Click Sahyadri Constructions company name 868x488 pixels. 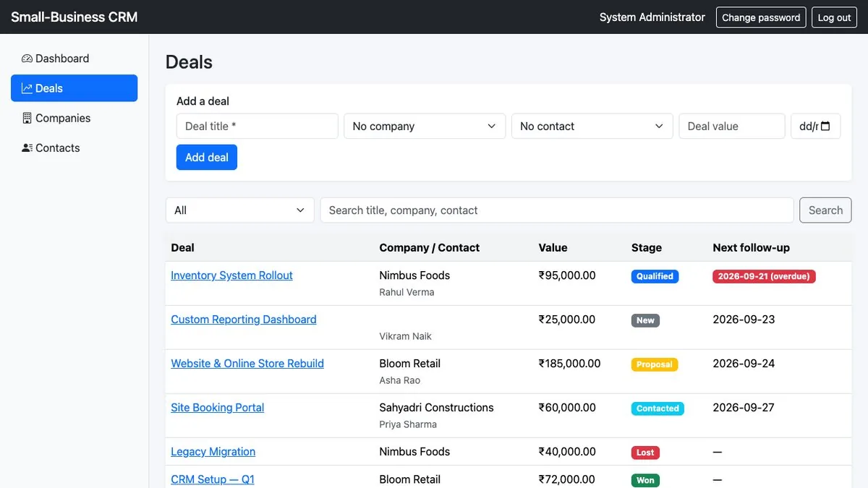pyautogui.click(x=436, y=408)
